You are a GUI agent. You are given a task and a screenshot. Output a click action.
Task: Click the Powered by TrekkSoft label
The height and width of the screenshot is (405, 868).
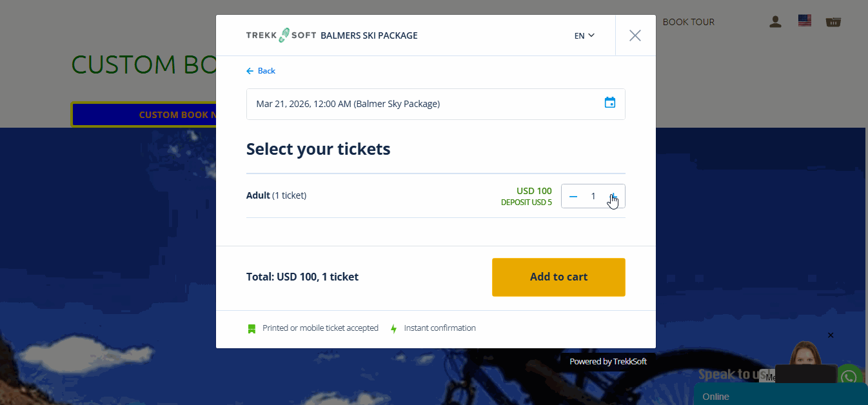[x=607, y=362]
